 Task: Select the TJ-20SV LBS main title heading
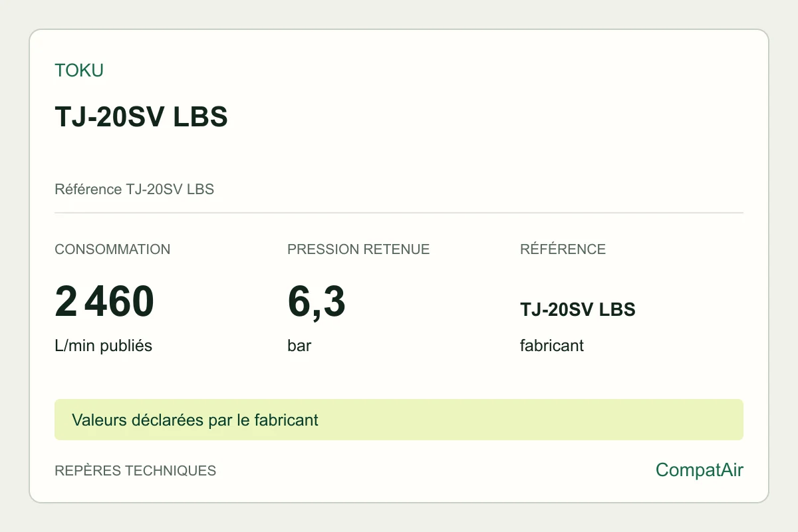(141, 117)
